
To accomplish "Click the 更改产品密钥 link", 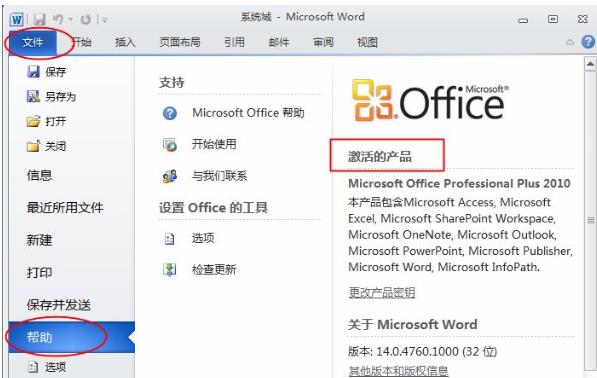I will 382,292.
